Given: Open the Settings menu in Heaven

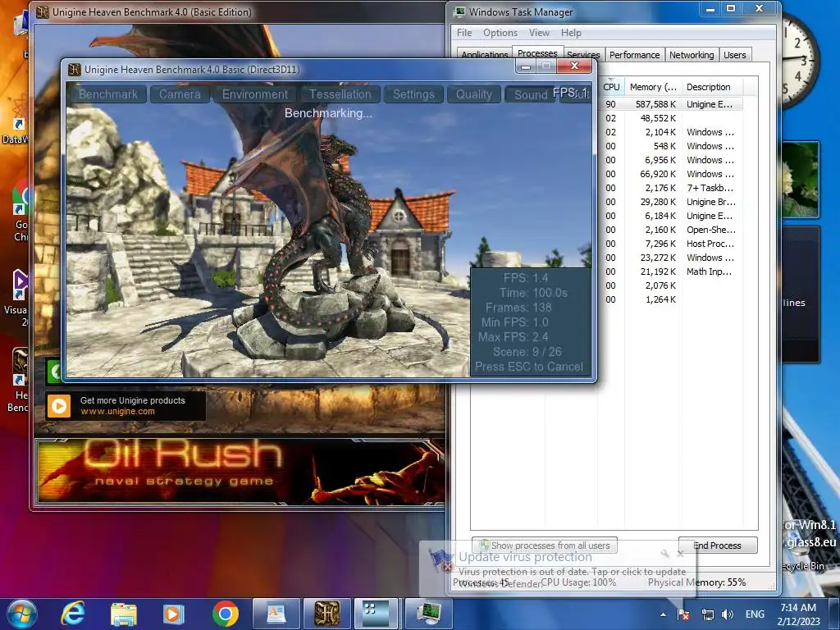Looking at the screenshot, I should click(413, 94).
